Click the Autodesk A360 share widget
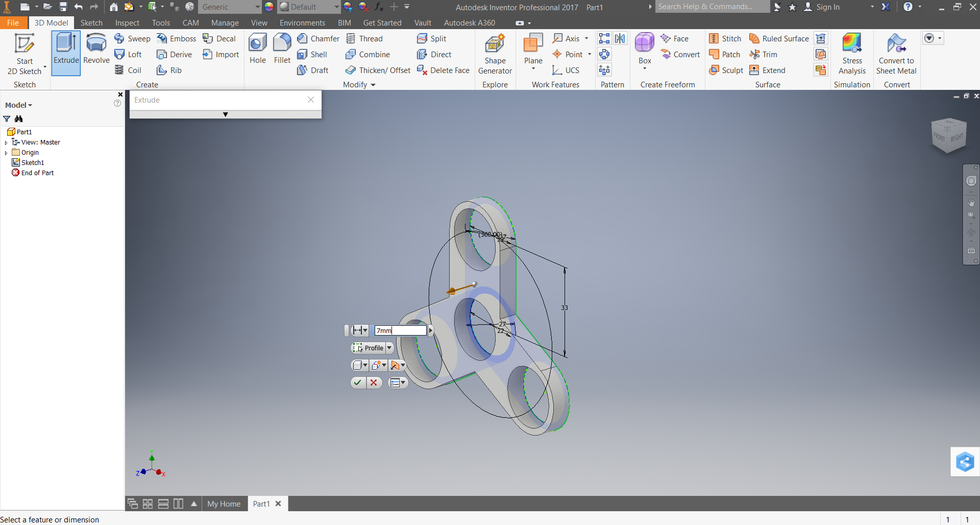This screenshot has height=525, width=980. (x=965, y=462)
